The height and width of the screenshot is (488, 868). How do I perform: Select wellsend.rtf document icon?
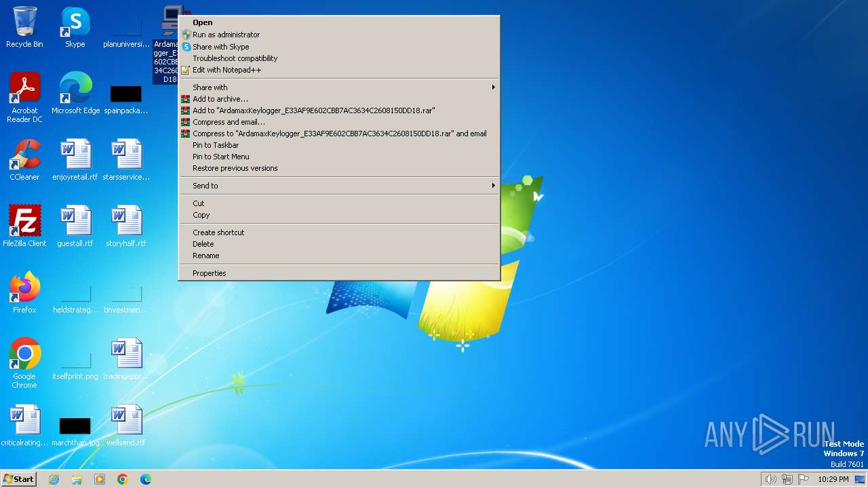point(126,426)
